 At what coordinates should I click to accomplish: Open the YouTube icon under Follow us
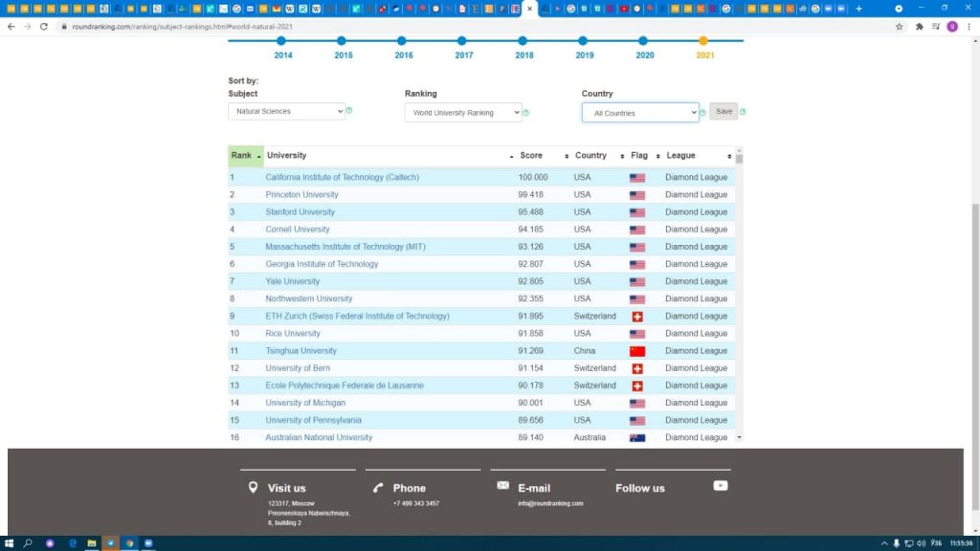click(721, 485)
